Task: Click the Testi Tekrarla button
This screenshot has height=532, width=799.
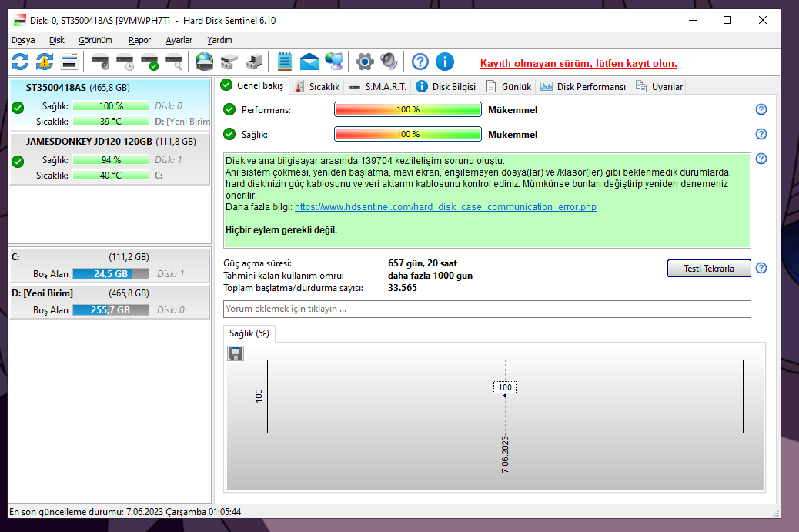Action: [x=709, y=269]
